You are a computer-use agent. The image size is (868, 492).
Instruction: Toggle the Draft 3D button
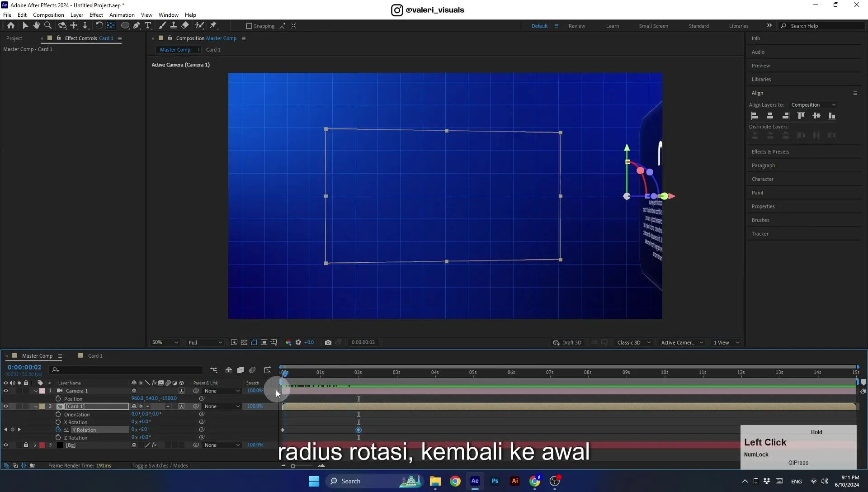click(x=567, y=342)
